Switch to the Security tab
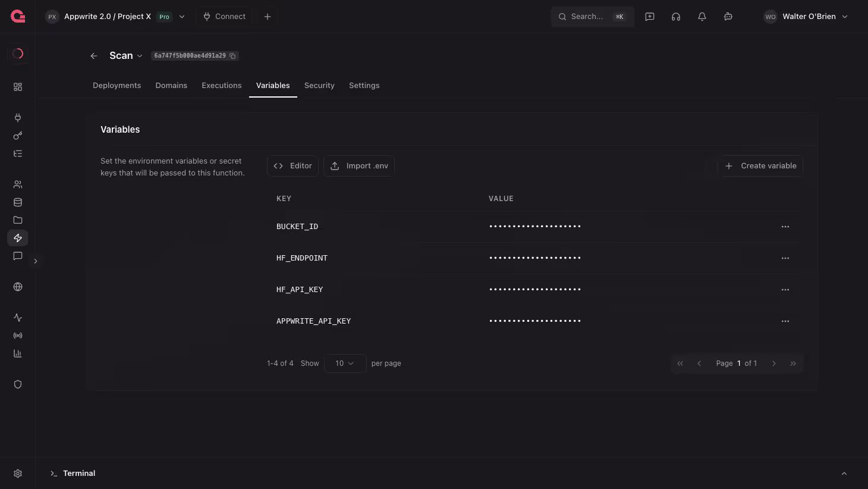This screenshot has width=868, height=489. point(319,86)
